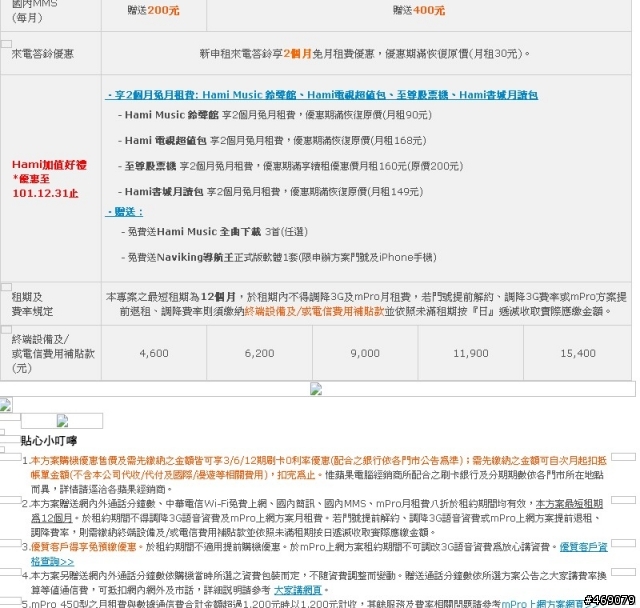Screen dimensions: 640x608
Task: Open the 享2個月免月租費 Hami Music 鈴聲館 heading link
Action: [322, 95]
